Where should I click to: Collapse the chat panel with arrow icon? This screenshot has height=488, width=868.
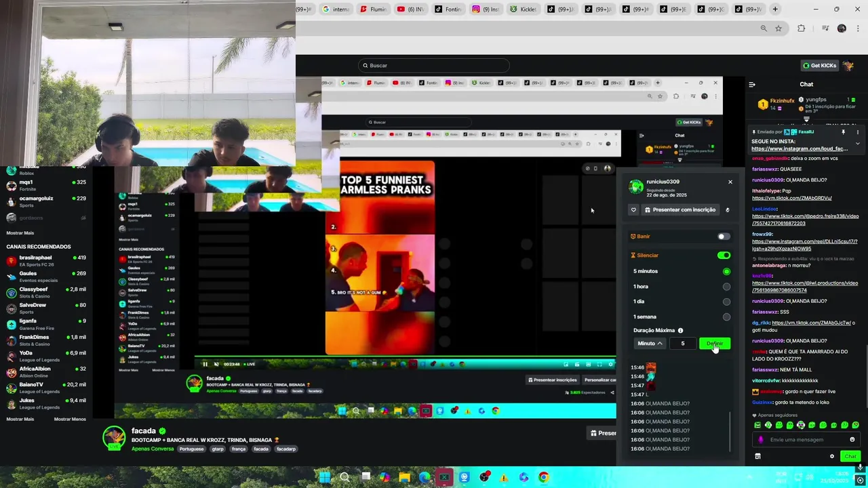(x=752, y=85)
